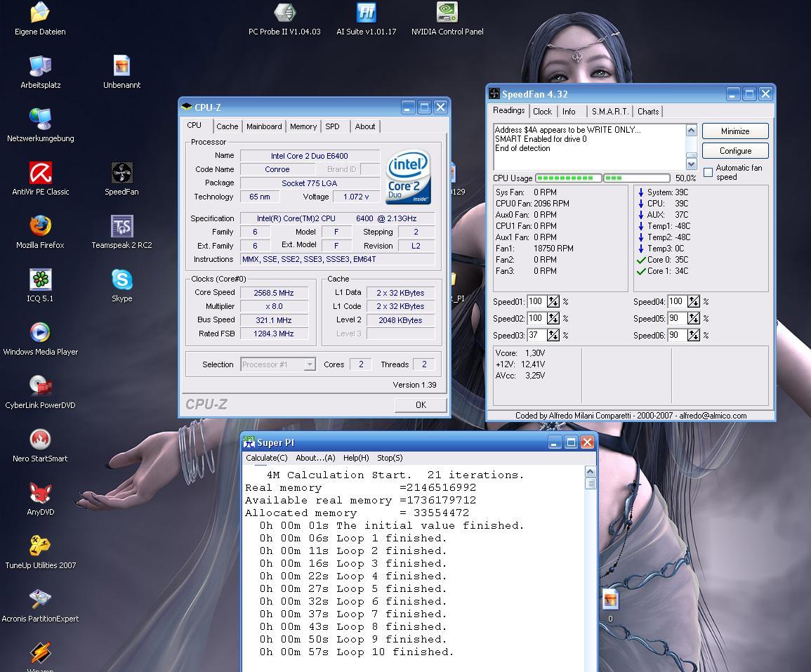Select the Nero StartSmart icon
This screenshot has height=672, width=811.
(x=41, y=440)
